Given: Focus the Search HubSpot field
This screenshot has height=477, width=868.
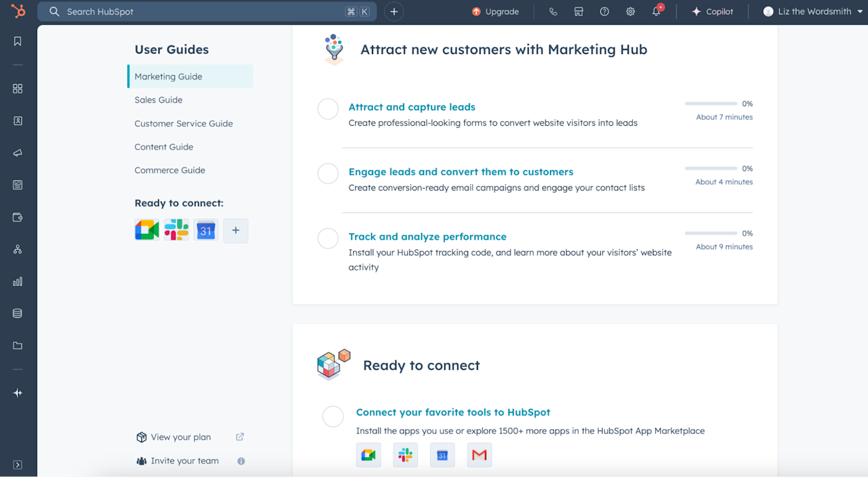Looking at the screenshot, I should tap(207, 11).
